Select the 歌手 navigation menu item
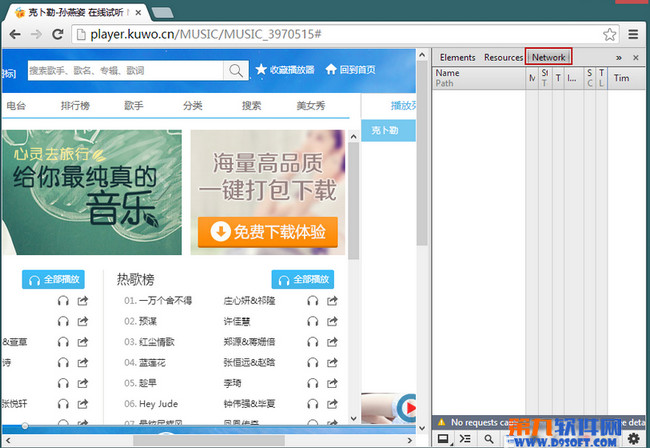The width and height of the screenshot is (650, 448). [133, 105]
